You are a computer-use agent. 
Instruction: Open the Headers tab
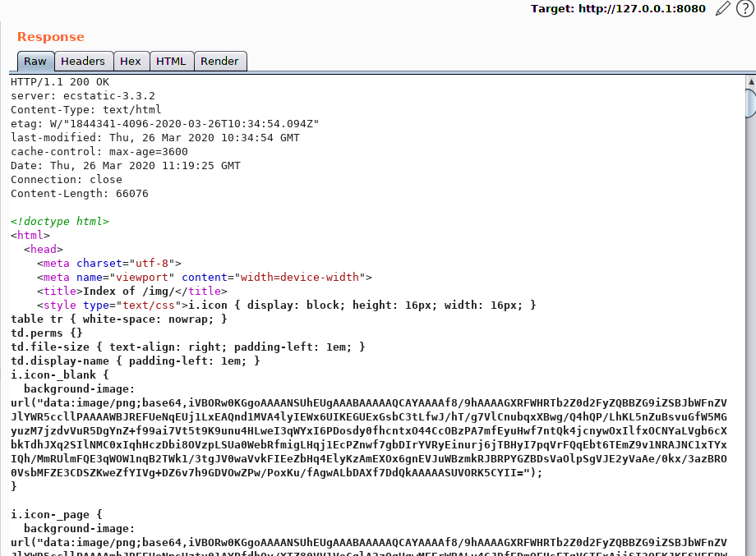coord(83,61)
